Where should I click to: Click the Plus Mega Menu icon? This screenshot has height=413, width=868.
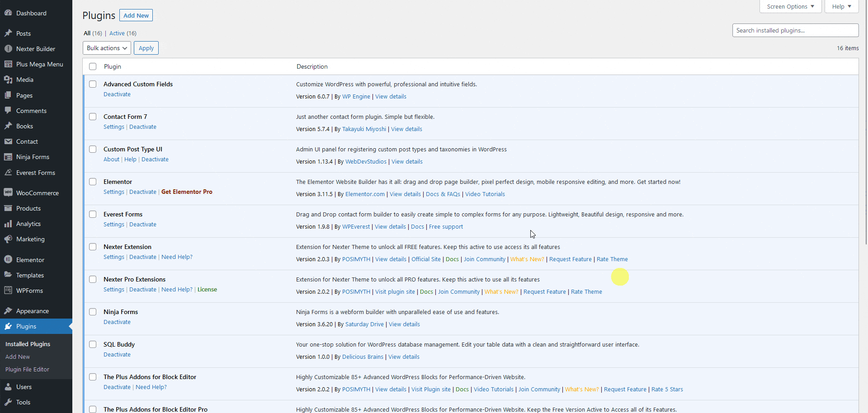(8, 64)
